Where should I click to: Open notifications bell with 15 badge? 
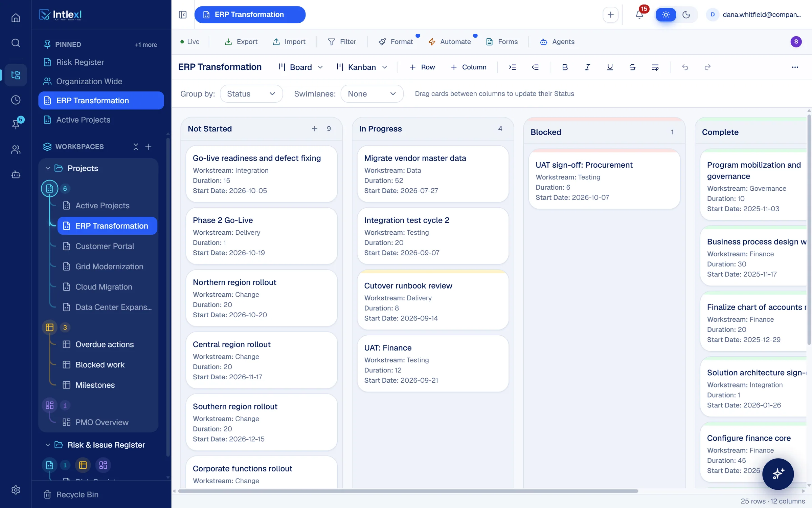pyautogui.click(x=639, y=15)
